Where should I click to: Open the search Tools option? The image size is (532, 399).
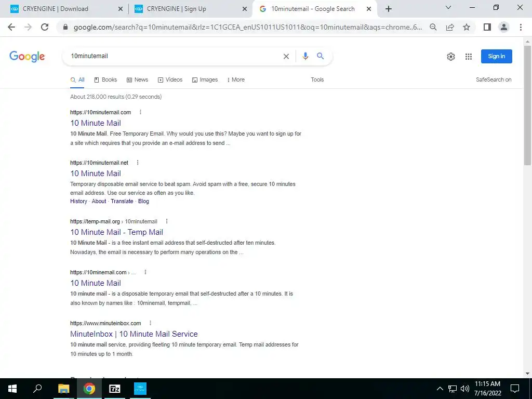click(317, 79)
